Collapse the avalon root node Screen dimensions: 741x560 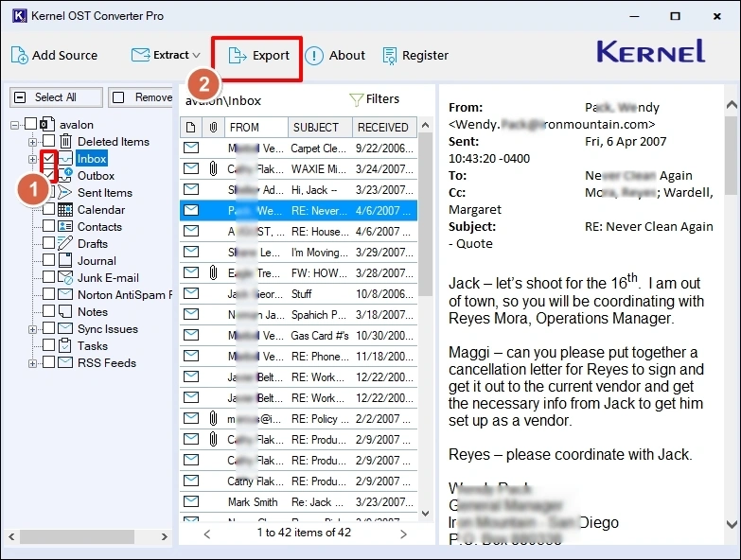(x=14, y=125)
